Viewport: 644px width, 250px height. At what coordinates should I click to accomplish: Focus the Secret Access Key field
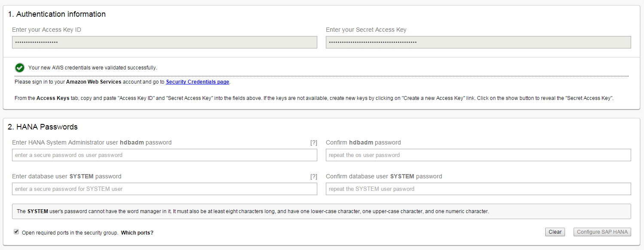tap(478, 42)
